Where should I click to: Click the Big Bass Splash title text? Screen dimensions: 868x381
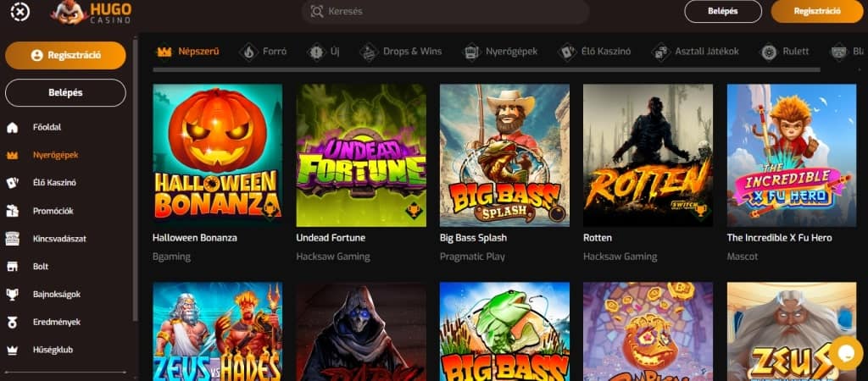click(473, 238)
